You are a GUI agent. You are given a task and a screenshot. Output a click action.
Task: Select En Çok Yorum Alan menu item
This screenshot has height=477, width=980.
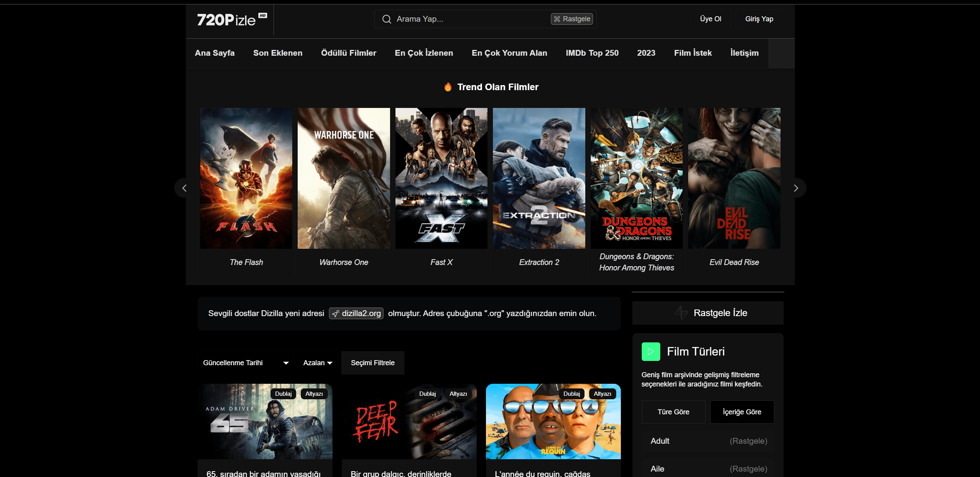pos(510,53)
